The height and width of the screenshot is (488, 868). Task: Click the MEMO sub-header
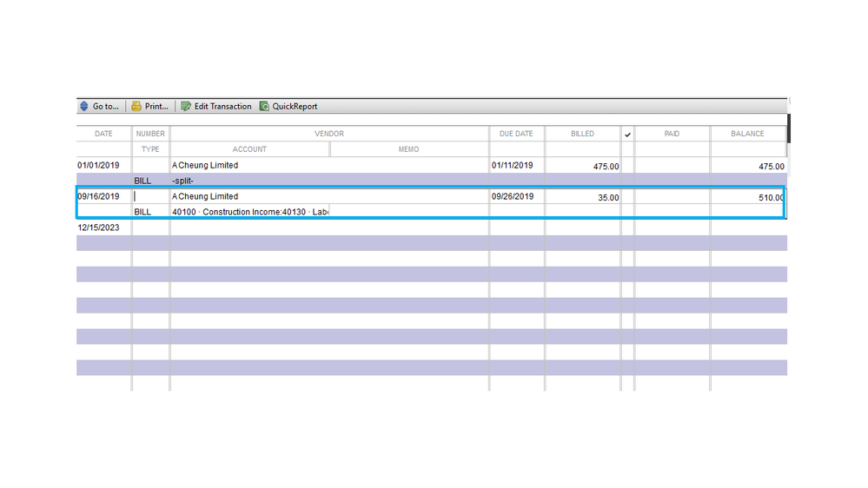[408, 149]
